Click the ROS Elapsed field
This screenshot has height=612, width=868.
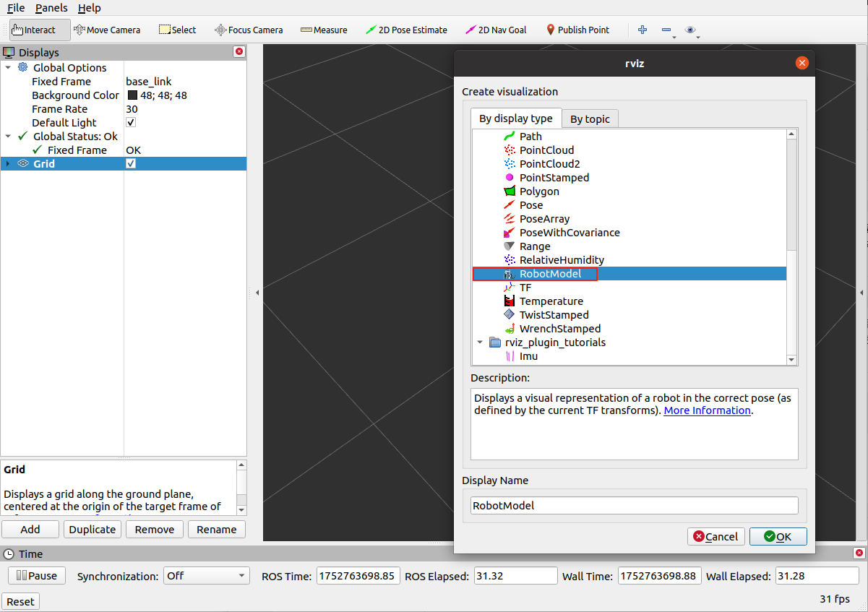tap(515, 576)
